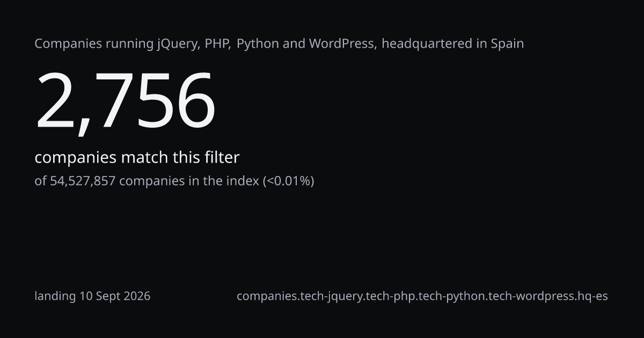Open the companies.tech-jquery… slug path

point(422,296)
